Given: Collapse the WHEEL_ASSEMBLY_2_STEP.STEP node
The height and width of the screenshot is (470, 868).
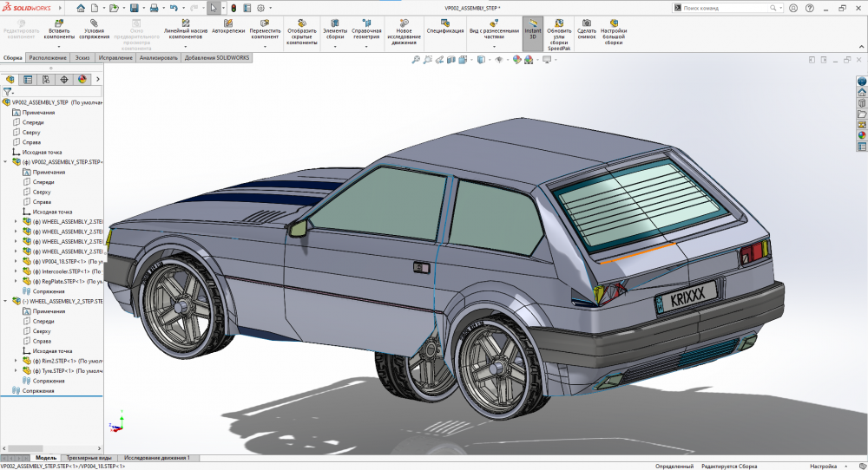Looking at the screenshot, I should pyautogui.click(x=6, y=301).
